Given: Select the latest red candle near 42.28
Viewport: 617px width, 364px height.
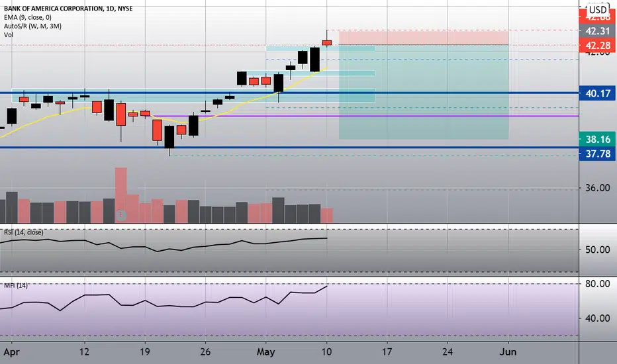Looking at the screenshot, I should (x=326, y=42).
